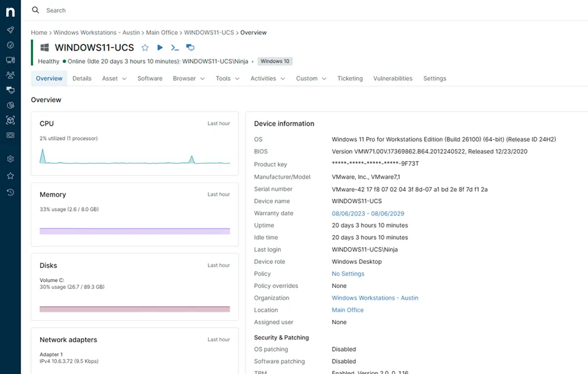This screenshot has height=374, width=588.
Task: Select the Overview tab
Action: tap(49, 78)
